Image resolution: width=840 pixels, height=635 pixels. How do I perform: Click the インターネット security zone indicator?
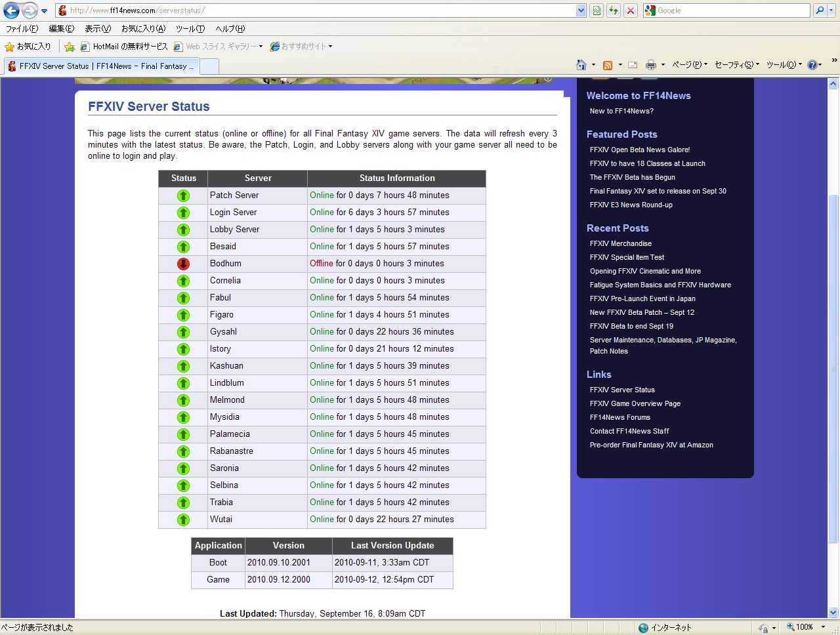coord(665,627)
